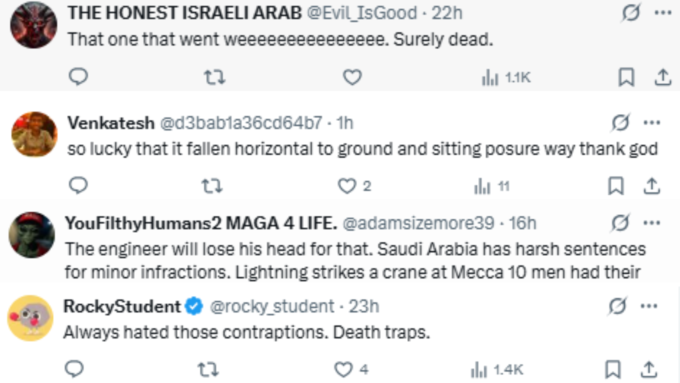Bookmark the 'Surely dead' tweet
Viewport: 680px width, 383px height.
626,78
